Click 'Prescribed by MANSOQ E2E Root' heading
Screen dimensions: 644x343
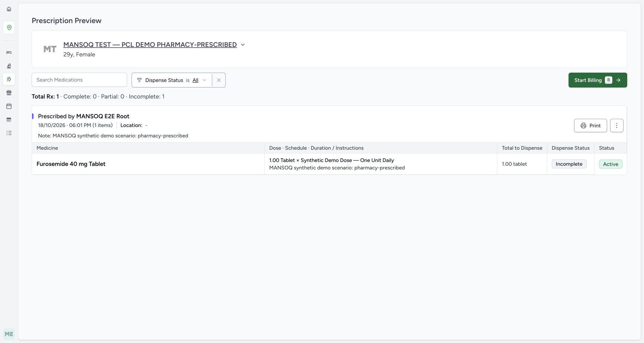tap(83, 116)
